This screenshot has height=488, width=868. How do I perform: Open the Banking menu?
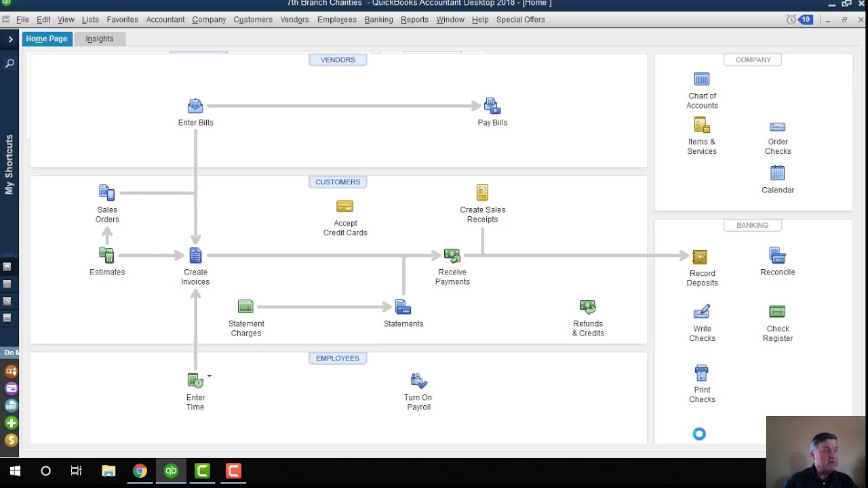(x=378, y=20)
